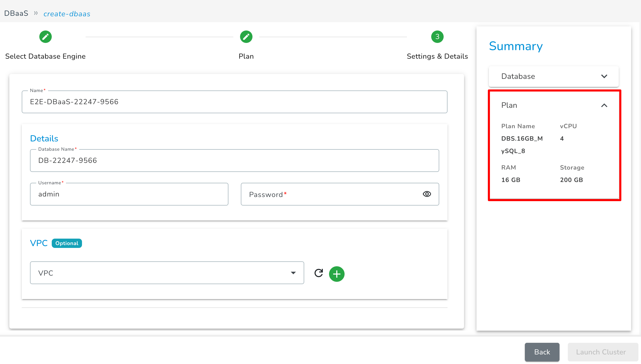The image size is (641, 364).
Task: Click the Summary heading
Action: pyautogui.click(x=516, y=46)
